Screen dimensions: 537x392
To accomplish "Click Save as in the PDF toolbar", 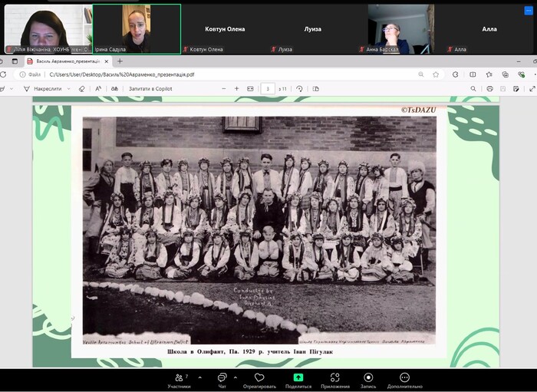I will (516, 89).
